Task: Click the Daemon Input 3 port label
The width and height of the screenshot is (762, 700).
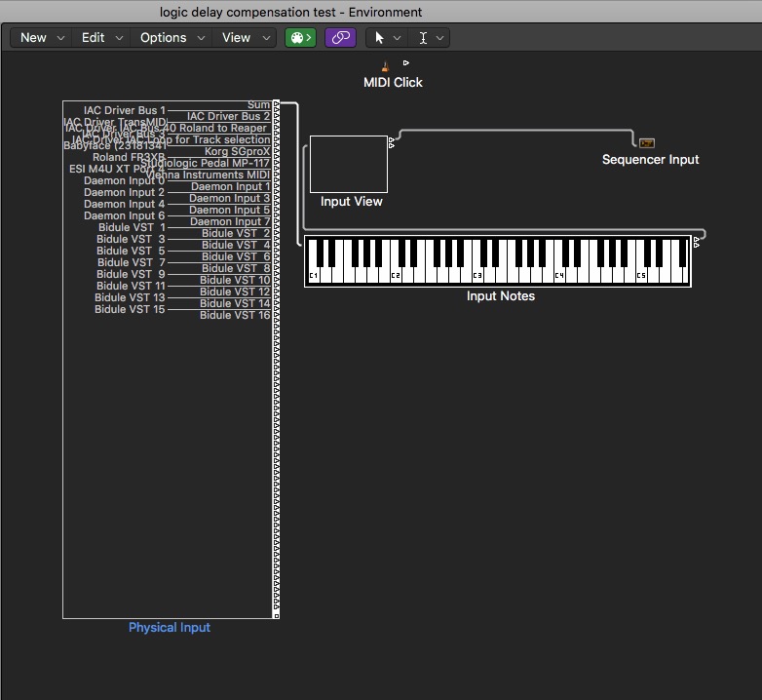Action: (x=229, y=198)
